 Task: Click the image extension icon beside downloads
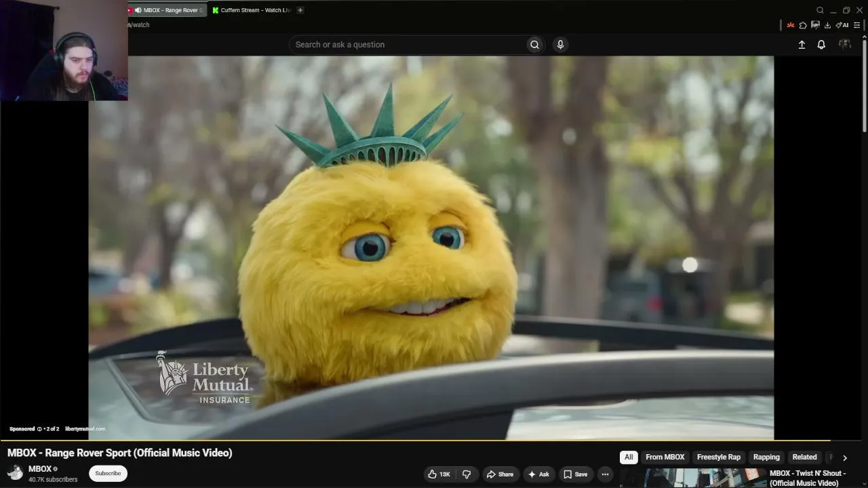[x=815, y=25]
